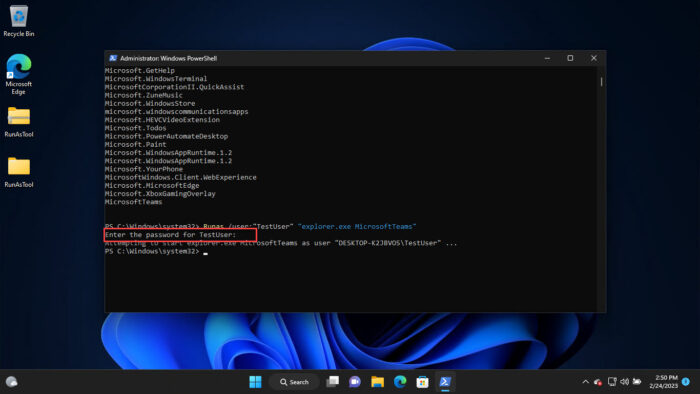Click the taskbar Search box
The image size is (700, 394).
[x=294, y=382]
